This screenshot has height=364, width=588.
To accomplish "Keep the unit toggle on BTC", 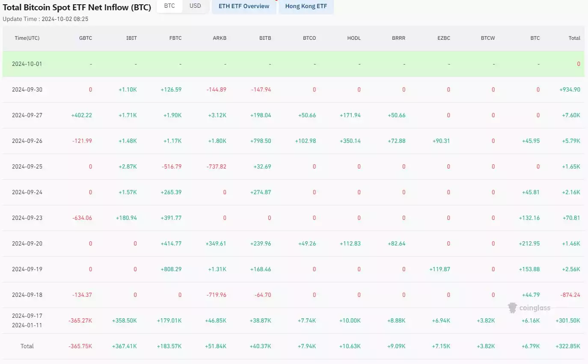I will 169,6.
